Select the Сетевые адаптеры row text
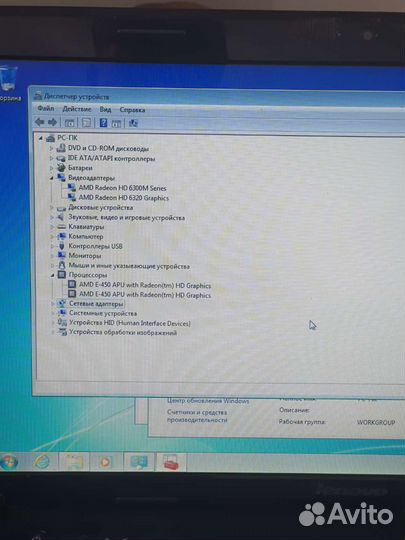The image size is (405, 540). tap(96, 304)
